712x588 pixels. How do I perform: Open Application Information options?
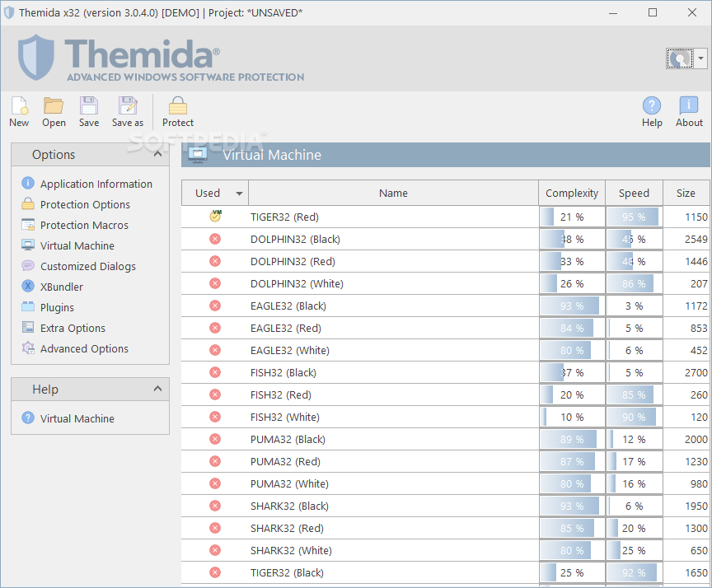coord(96,184)
